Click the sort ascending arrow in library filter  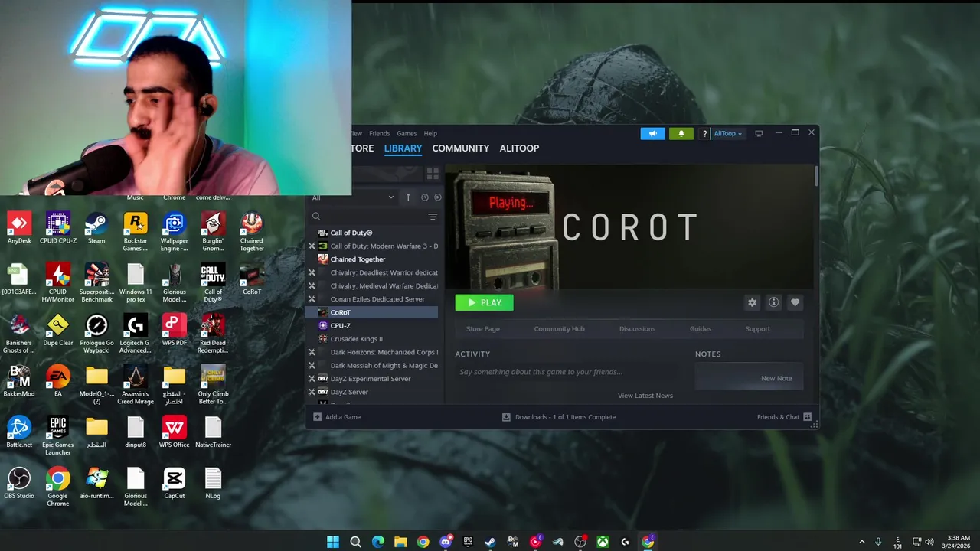408,197
